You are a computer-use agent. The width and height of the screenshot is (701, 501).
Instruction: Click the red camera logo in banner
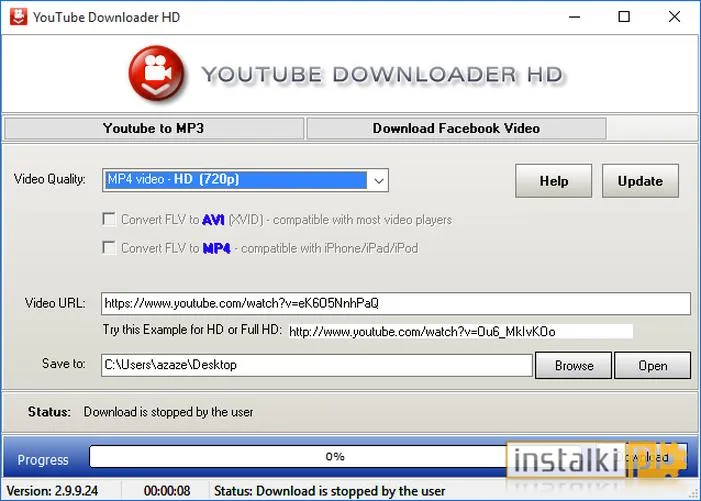pyautogui.click(x=156, y=72)
